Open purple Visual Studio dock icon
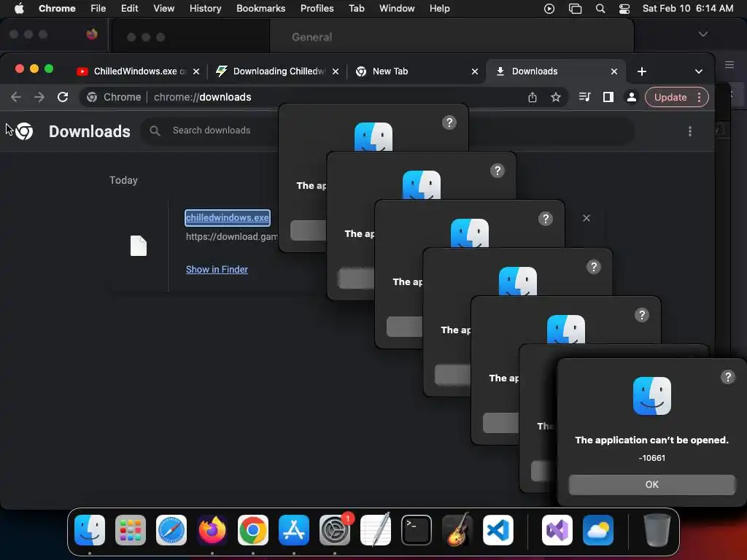 (x=557, y=530)
